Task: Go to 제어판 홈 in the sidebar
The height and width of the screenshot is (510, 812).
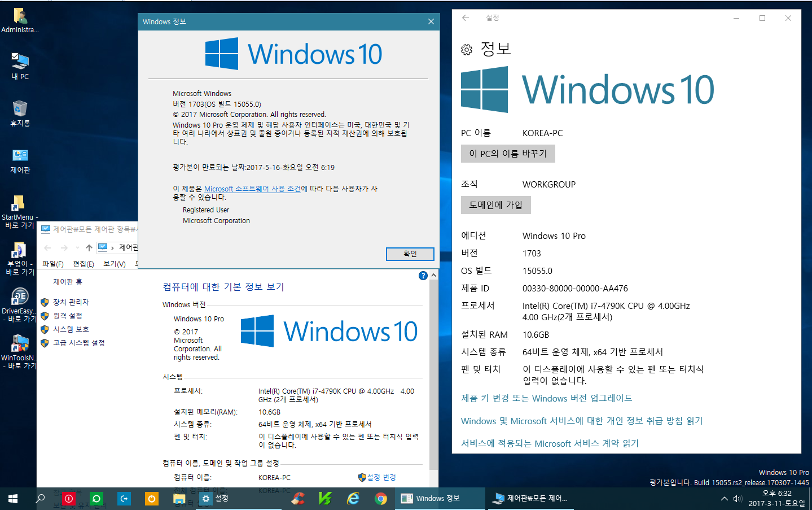Action: click(68, 282)
